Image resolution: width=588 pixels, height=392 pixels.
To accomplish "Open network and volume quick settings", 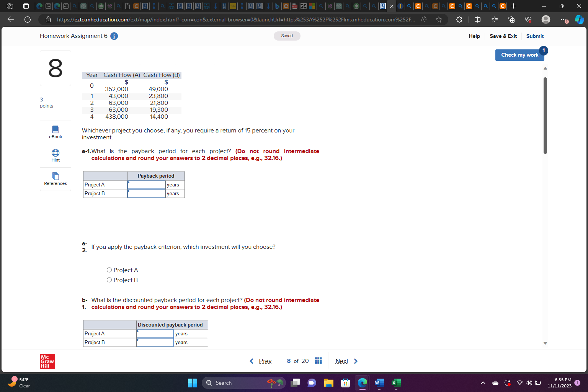I will coord(529,383).
